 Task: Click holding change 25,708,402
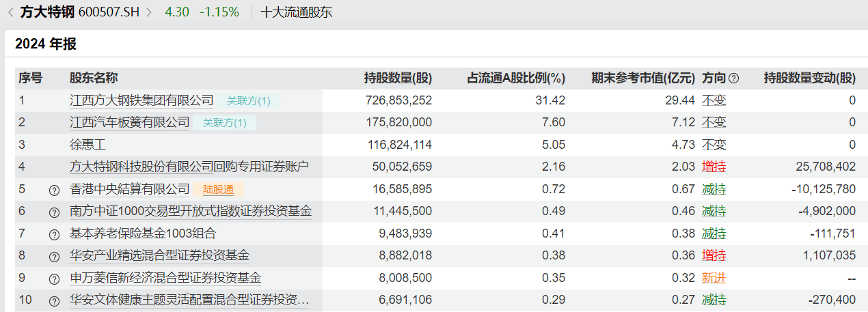826,167
